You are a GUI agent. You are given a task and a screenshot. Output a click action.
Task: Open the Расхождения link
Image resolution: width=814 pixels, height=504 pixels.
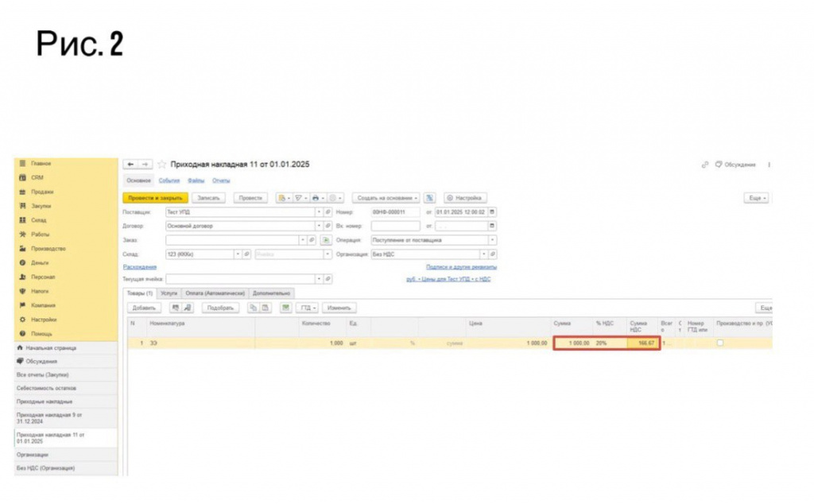point(139,267)
